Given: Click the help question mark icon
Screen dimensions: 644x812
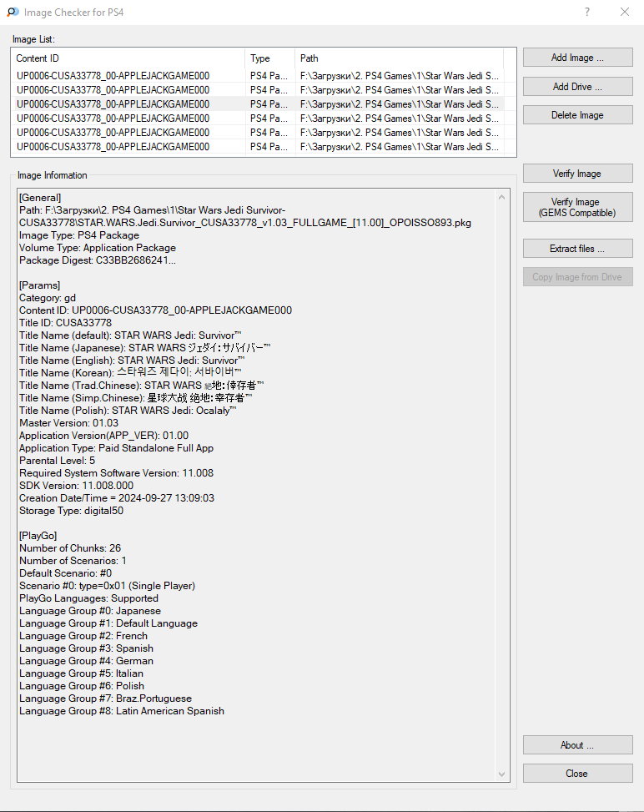Looking at the screenshot, I should (587, 12).
